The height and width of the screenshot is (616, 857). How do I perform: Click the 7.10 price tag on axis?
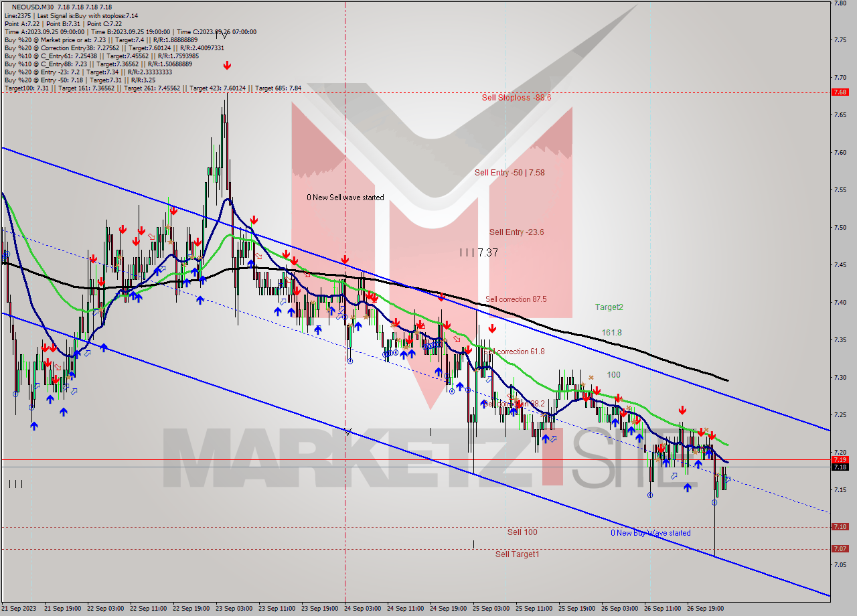840,527
